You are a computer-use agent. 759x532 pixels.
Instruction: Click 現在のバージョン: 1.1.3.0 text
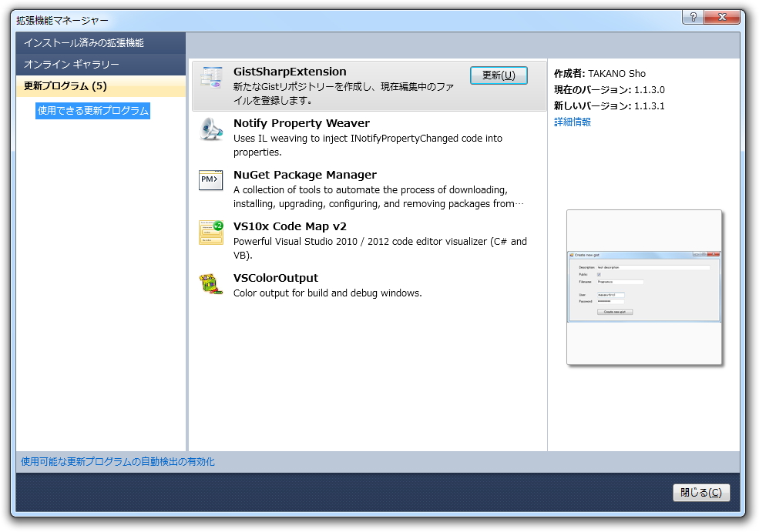coord(609,90)
